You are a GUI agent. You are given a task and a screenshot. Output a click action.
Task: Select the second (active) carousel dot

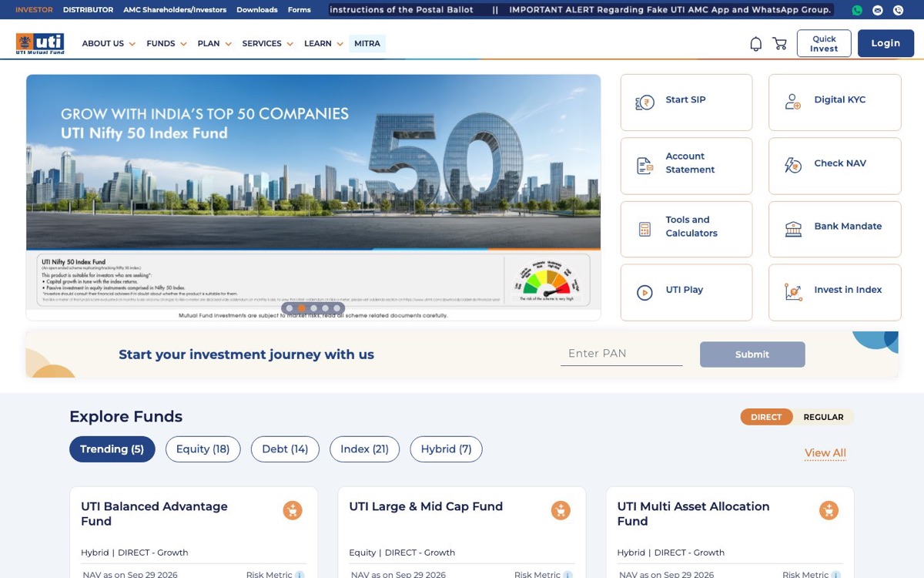[301, 308]
